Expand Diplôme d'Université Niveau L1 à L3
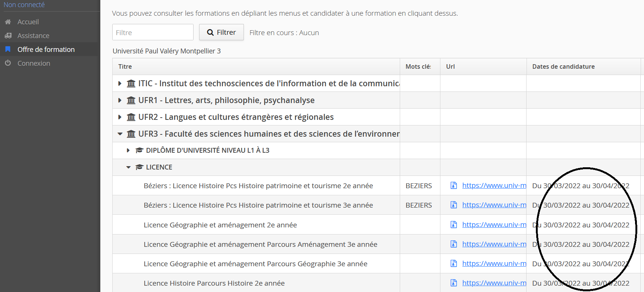 [x=128, y=150]
